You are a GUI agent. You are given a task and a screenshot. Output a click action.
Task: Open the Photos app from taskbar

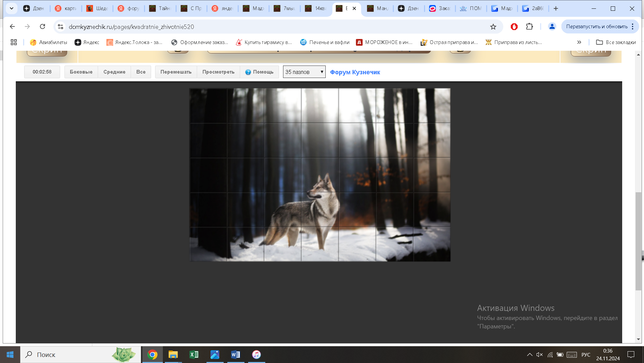tap(215, 355)
